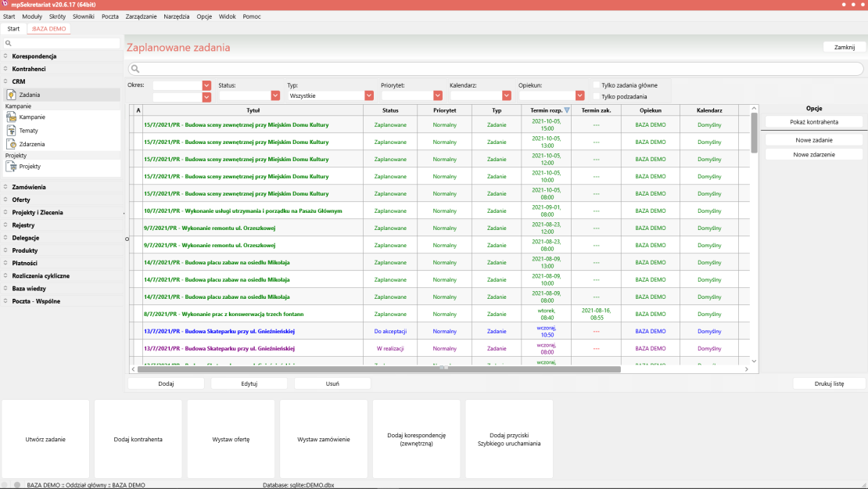This screenshot has height=489, width=868.
Task: Open Kampanie icon in sidebar
Action: pyautogui.click(x=11, y=117)
